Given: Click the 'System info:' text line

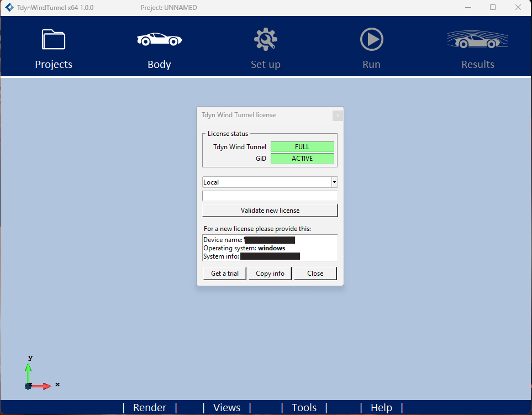Looking at the screenshot, I should click(251, 256).
